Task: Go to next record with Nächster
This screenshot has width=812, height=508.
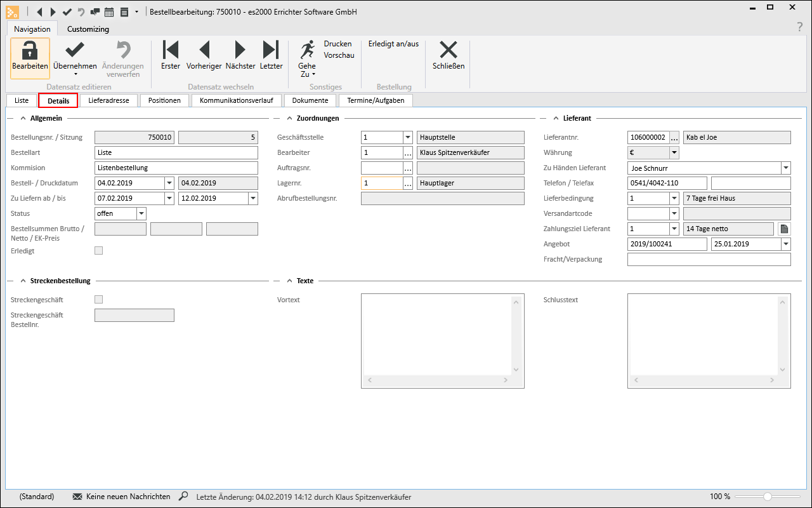Action: [240, 50]
